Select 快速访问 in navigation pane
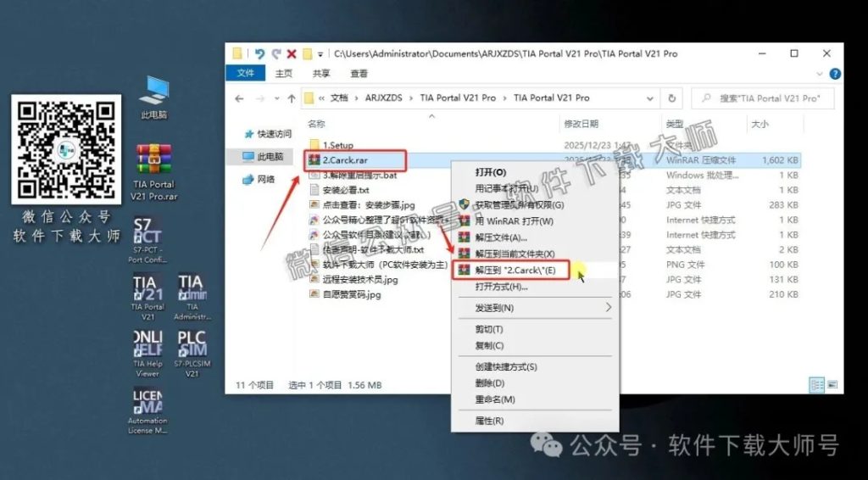This screenshot has width=868, height=480. [x=268, y=134]
